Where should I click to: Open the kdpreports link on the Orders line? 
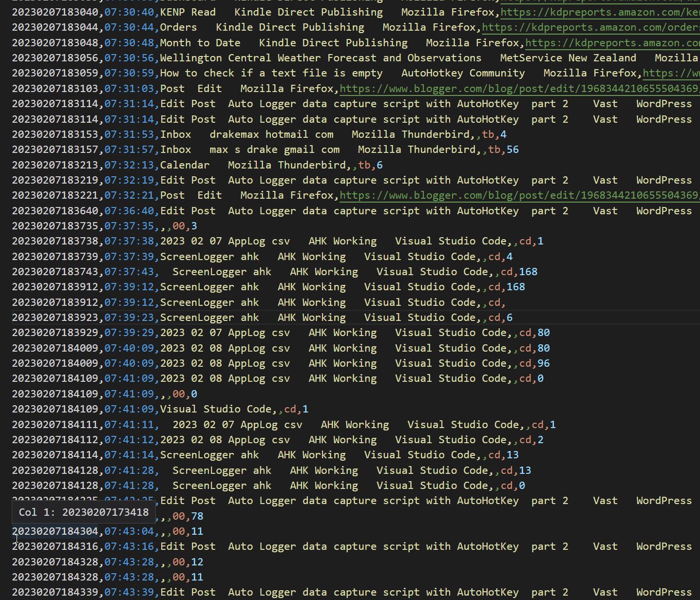point(590,27)
